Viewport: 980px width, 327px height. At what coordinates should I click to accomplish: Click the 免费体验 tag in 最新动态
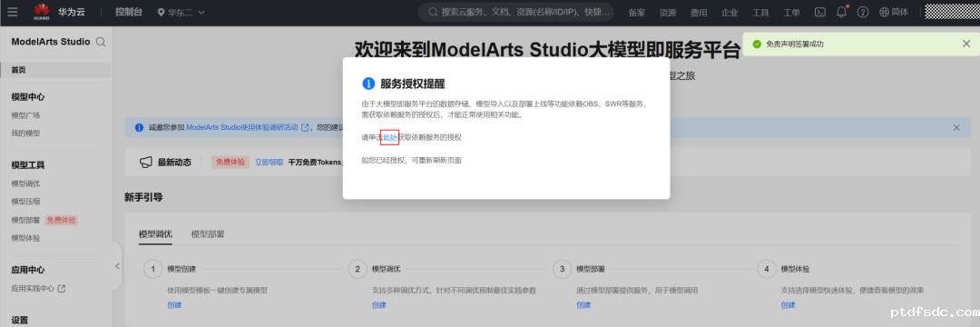coord(230,162)
